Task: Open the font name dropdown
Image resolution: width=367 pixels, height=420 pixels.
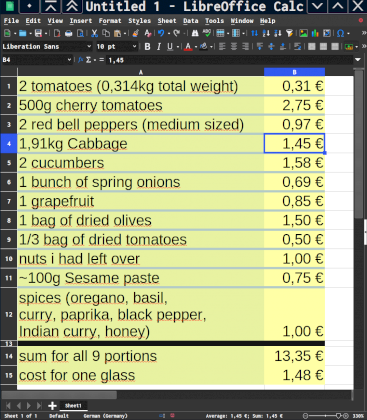Action: pos(89,47)
